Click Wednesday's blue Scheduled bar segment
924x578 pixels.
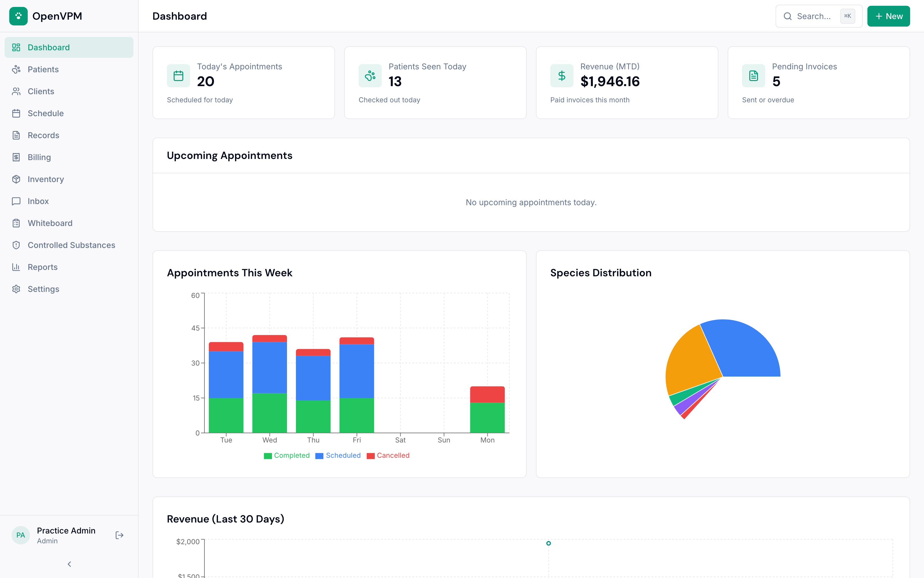[270, 367]
